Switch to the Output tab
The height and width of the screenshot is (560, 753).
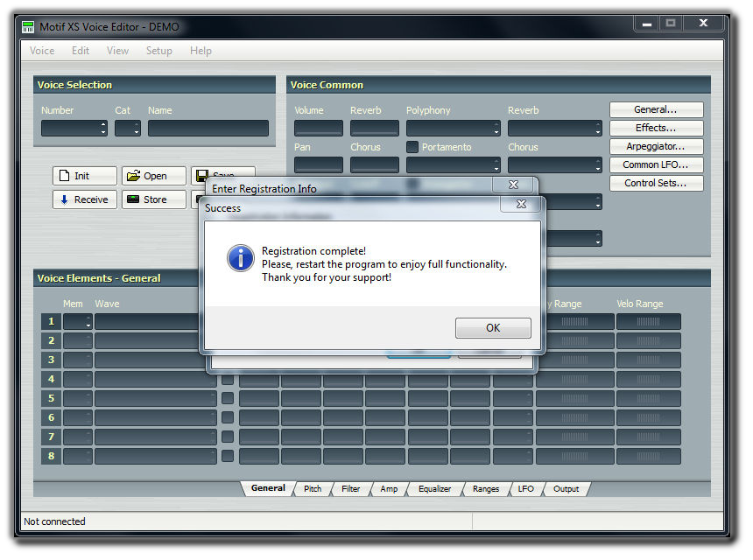click(566, 489)
